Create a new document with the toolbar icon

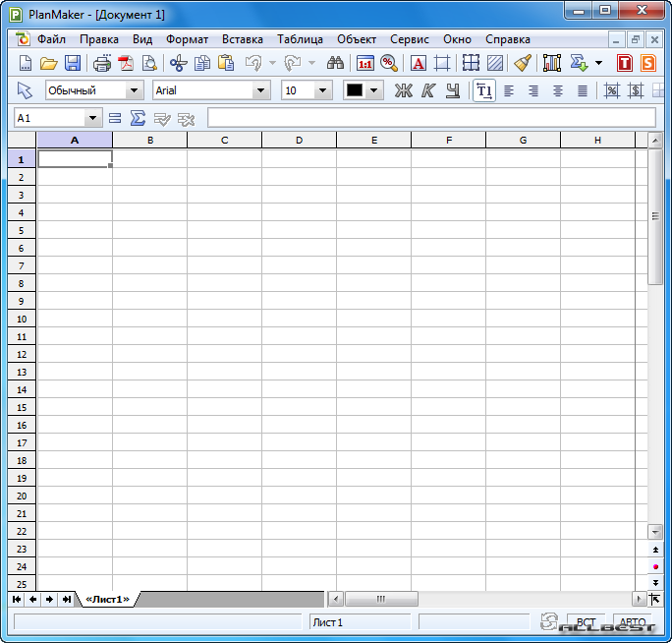click(25, 64)
